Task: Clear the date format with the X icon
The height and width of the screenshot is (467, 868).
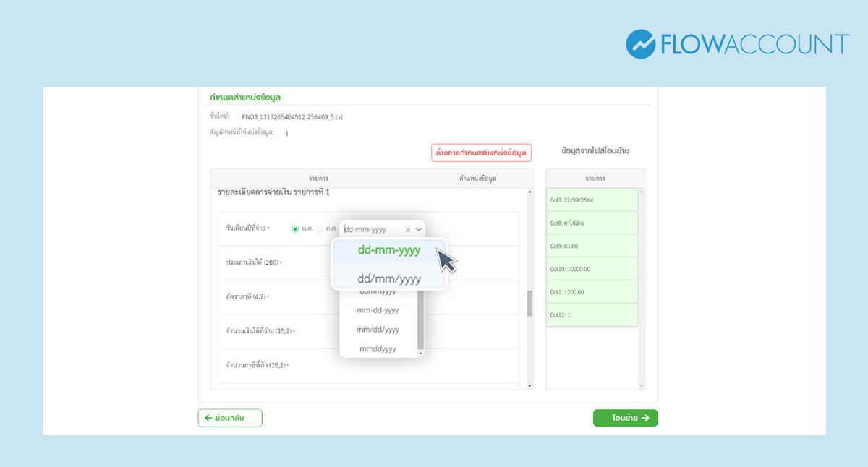Action: 408,230
